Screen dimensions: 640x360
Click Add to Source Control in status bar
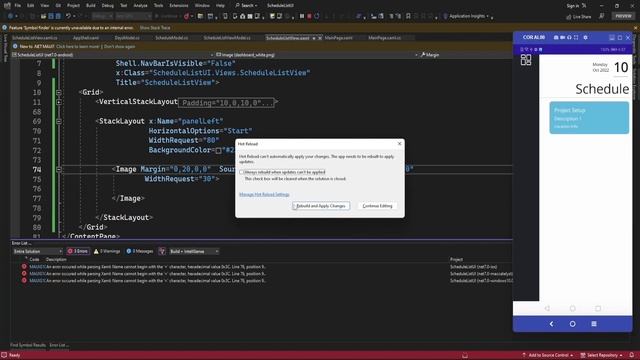click(x=547, y=355)
